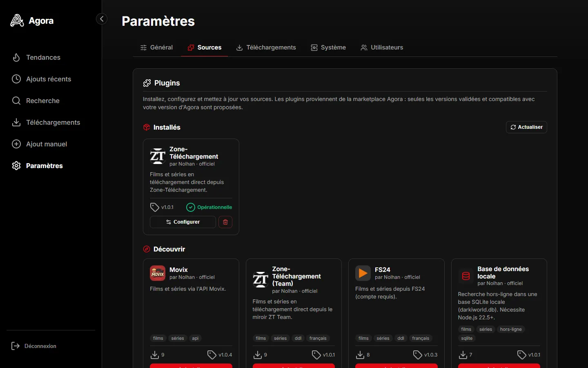Click the Découvrir compass icon
Screen dimensions: 588x368
tap(147, 249)
